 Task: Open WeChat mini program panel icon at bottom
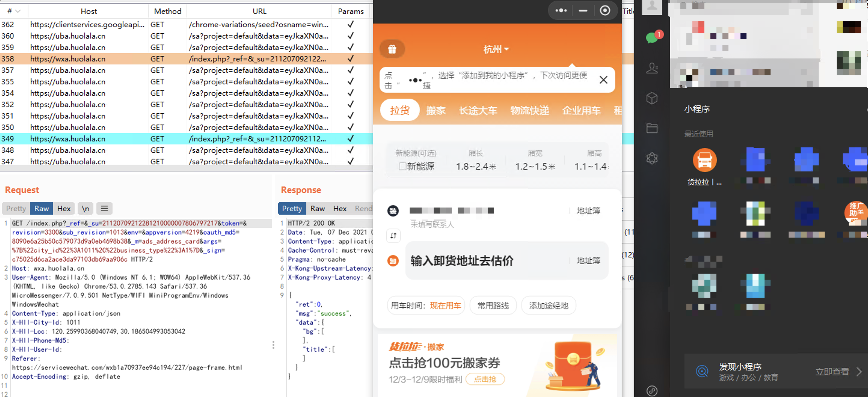pos(652,390)
